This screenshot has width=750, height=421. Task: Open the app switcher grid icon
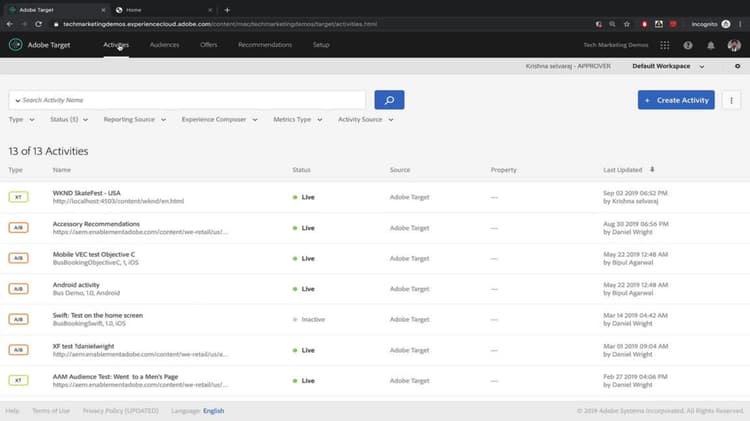click(664, 45)
